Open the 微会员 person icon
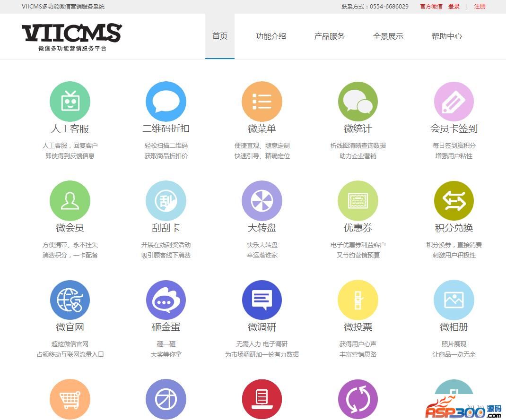Image resolution: width=506 pixels, height=420 pixels. point(70,201)
